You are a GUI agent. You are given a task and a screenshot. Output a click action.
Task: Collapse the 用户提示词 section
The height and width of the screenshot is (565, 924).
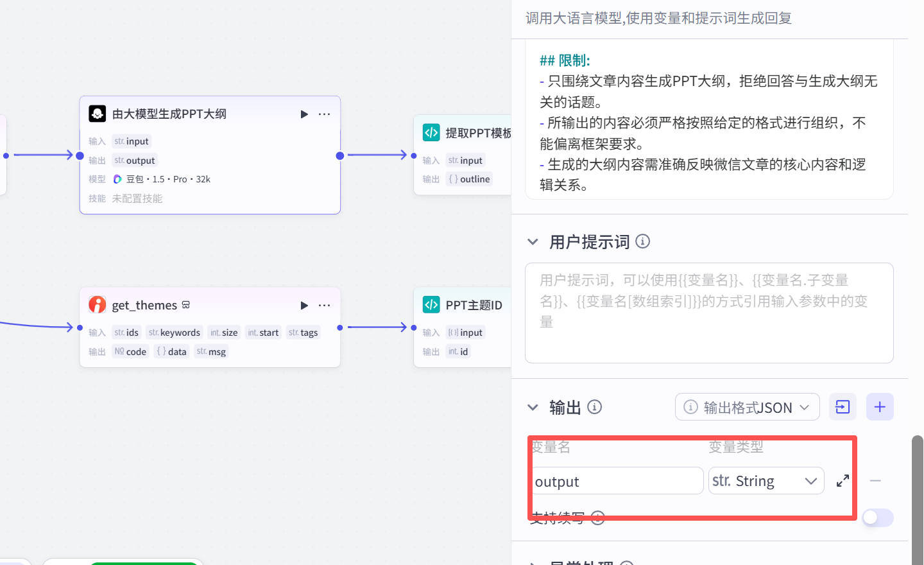533,242
